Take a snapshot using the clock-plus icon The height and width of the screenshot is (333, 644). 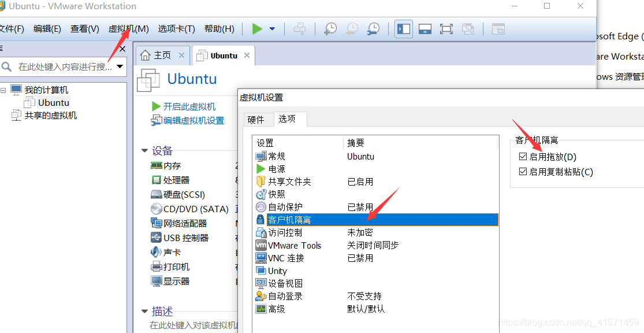point(330,29)
